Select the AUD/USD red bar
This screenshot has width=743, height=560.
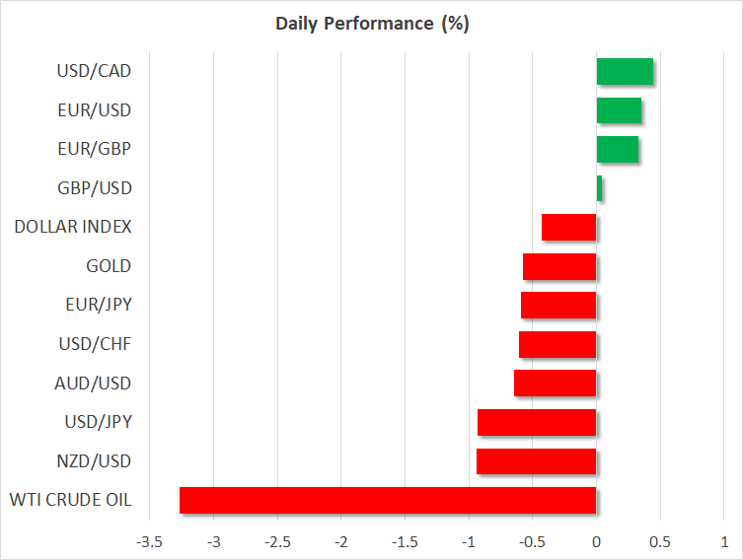click(x=556, y=384)
